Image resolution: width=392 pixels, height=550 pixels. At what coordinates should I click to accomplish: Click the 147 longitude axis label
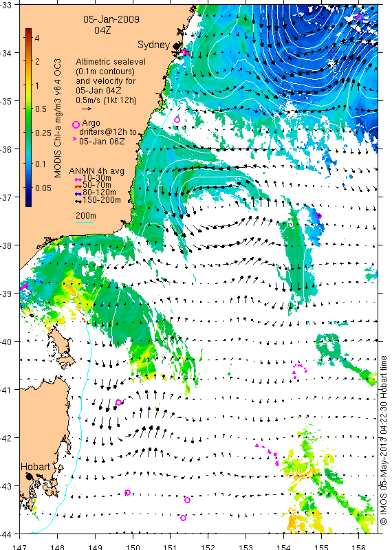pyautogui.click(x=19, y=547)
